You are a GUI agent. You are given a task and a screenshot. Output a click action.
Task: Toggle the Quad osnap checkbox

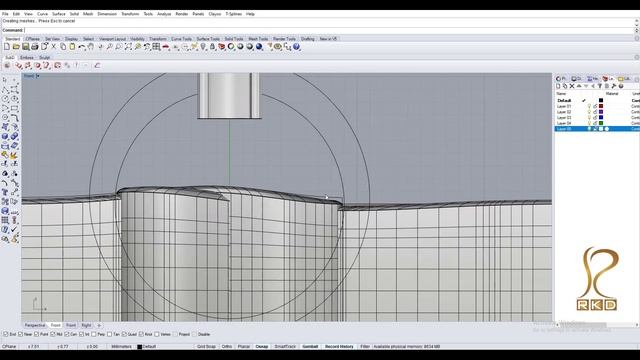tap(124, 334)
